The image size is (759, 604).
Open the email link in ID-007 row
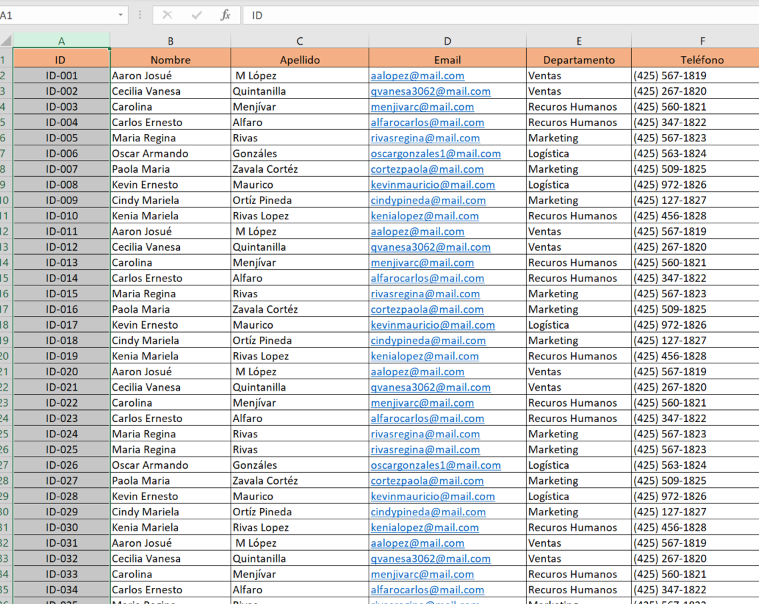(x=427, y=169)
